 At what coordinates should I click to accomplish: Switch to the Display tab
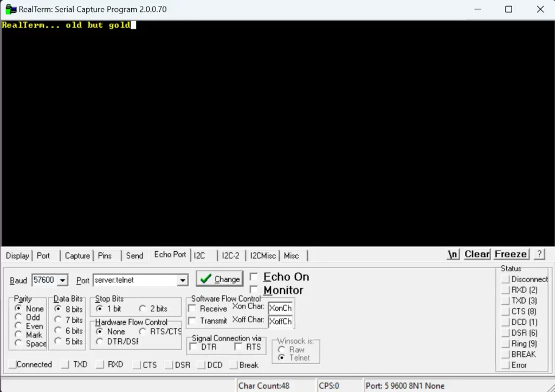(17, 256)
